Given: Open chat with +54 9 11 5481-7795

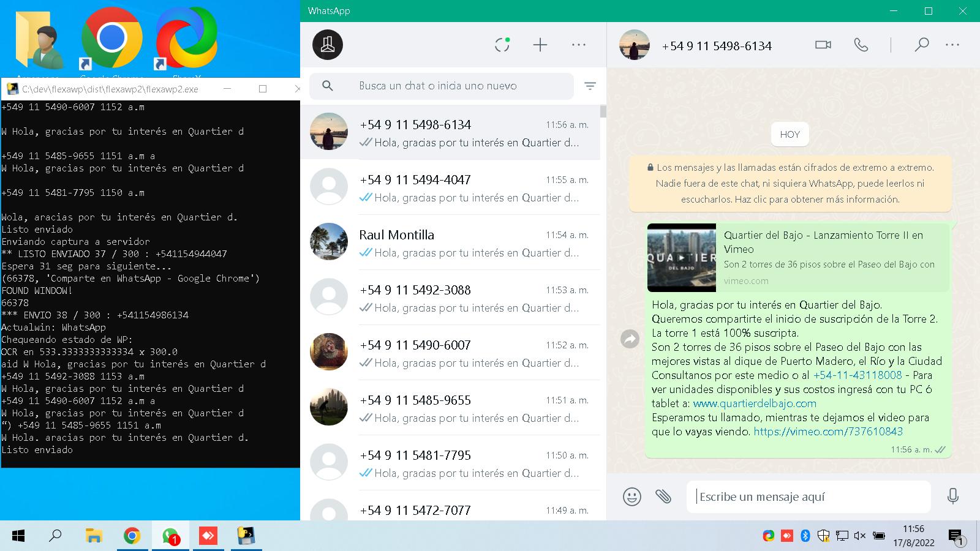Looking at the screenshot, I should coord(450,463).
